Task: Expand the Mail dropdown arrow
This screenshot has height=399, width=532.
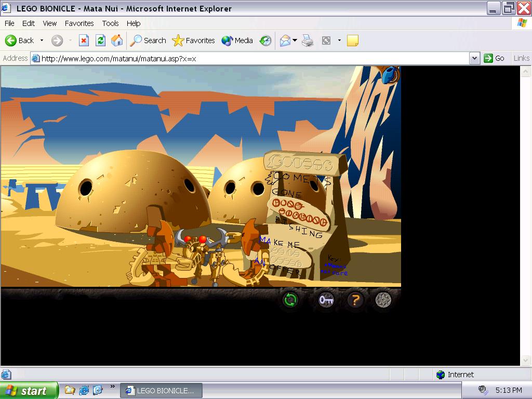Action: coord(295,41)
